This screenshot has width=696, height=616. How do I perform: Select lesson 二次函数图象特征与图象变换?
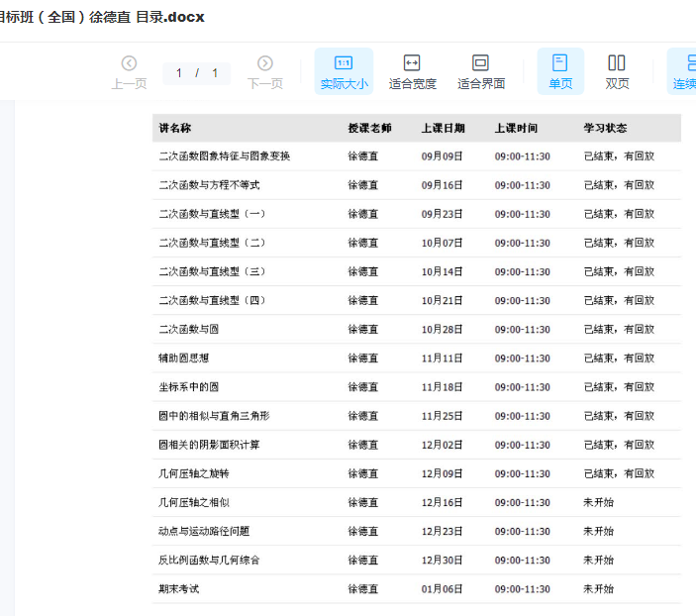(x=224, y=156)
